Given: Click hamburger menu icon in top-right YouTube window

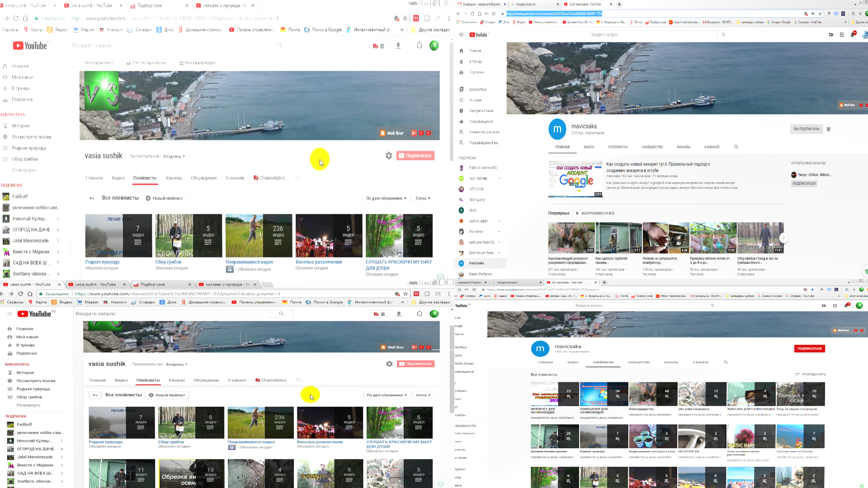Looking at the screenshot, I should [461, 35].
